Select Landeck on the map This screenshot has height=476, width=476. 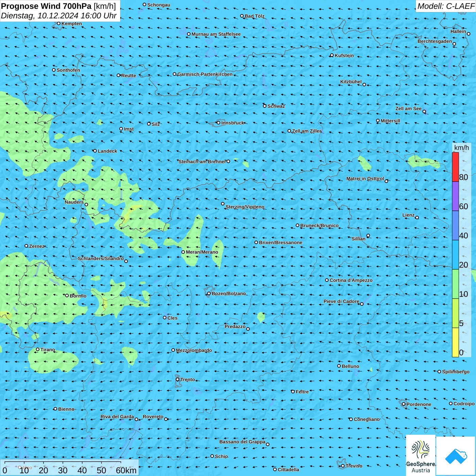coord(107,151)
